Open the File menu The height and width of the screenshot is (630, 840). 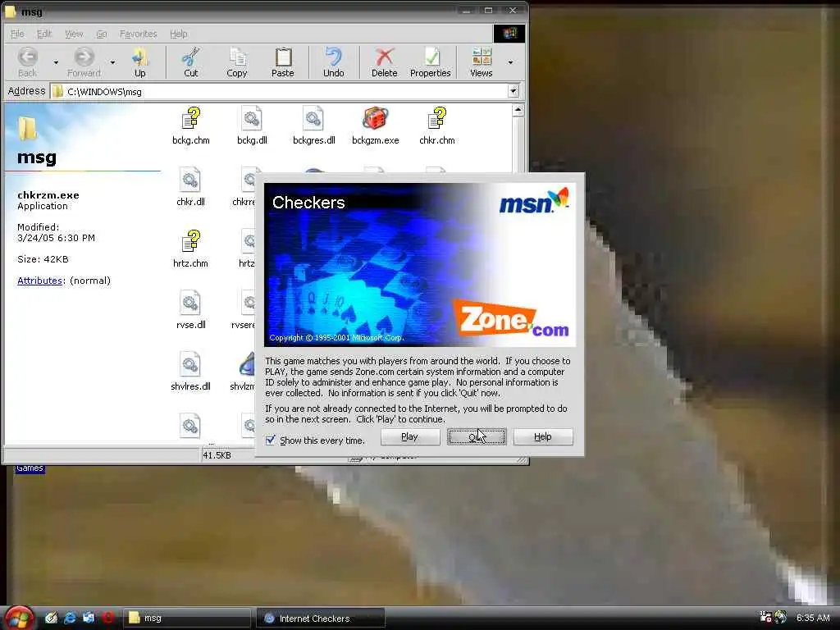[x=17, y=34]
